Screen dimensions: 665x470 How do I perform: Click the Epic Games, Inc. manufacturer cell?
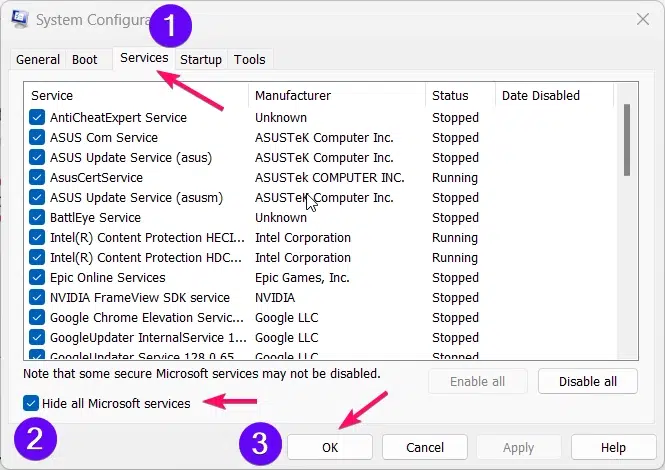point(302,277)
